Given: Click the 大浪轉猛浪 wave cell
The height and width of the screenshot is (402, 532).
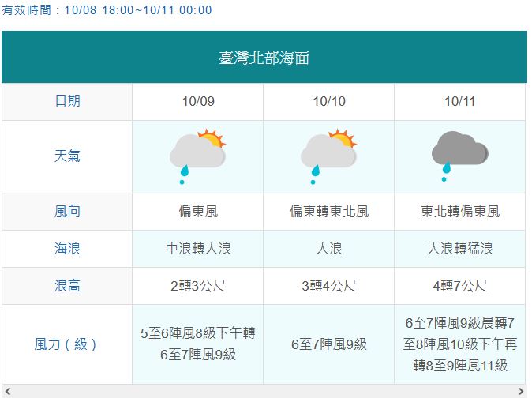Looking at the screenshot, I should (459, 249).
